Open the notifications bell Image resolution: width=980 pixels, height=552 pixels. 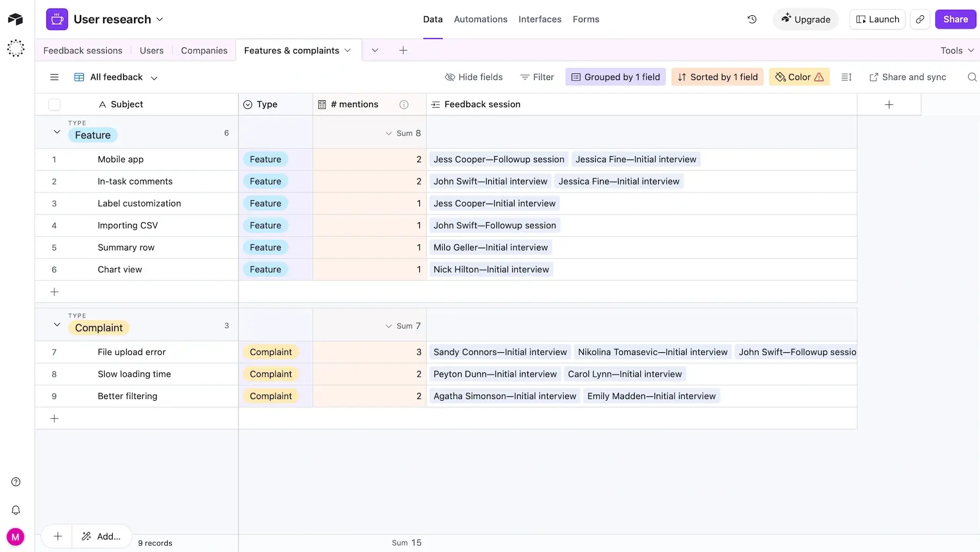pyautogui.click(x=16, y=510)
